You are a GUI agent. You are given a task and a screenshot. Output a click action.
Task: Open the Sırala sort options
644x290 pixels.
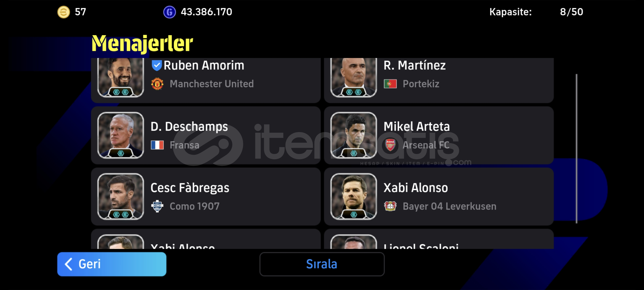pos(322,264)
